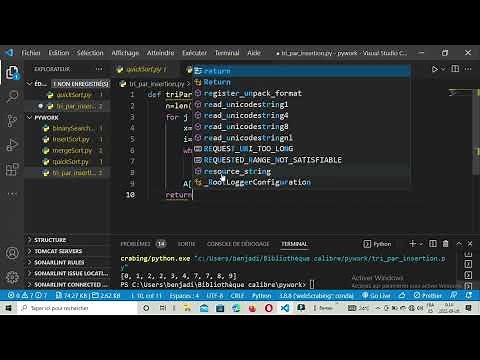Choose resource_string suggestion
Image resolution: width=480 pixels, height=360 pixels.
[x=302, y=171]
